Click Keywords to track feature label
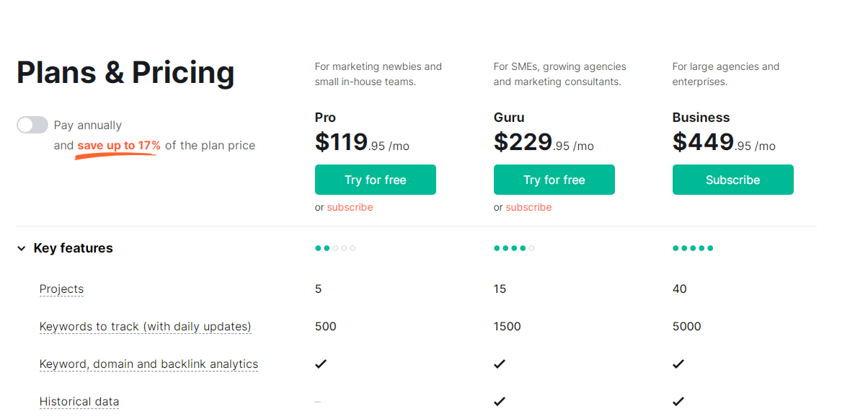Image resolution: width=868 pixels, height=417 pixels. 145,327
